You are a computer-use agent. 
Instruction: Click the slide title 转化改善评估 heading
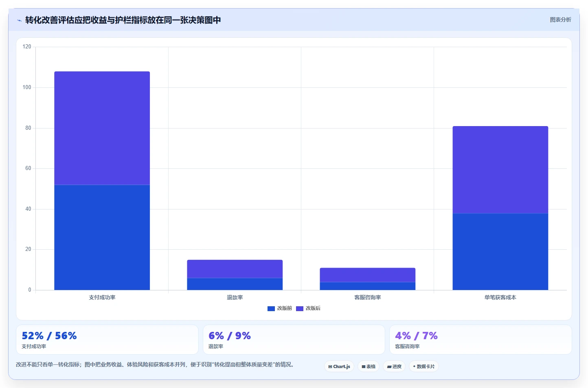point(123,20)
